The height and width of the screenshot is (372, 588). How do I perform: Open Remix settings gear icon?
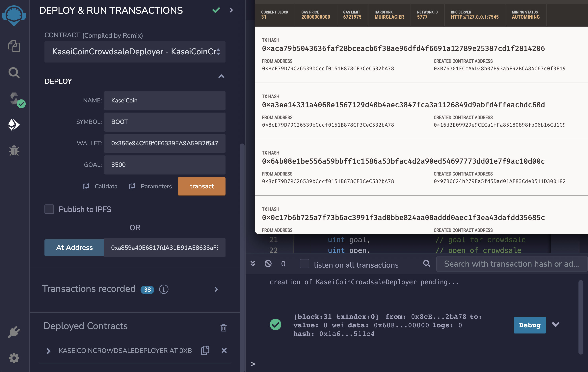[14, 358]
